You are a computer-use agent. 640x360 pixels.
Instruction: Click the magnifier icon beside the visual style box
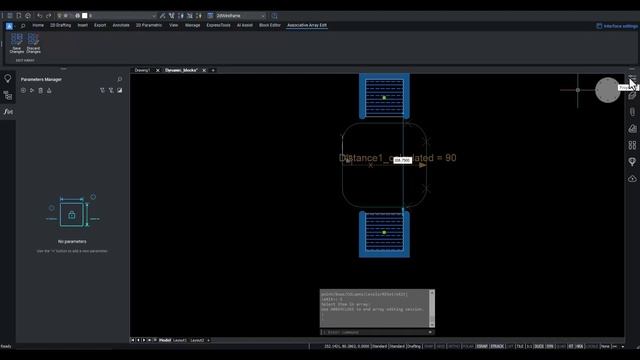click(274, 16)
